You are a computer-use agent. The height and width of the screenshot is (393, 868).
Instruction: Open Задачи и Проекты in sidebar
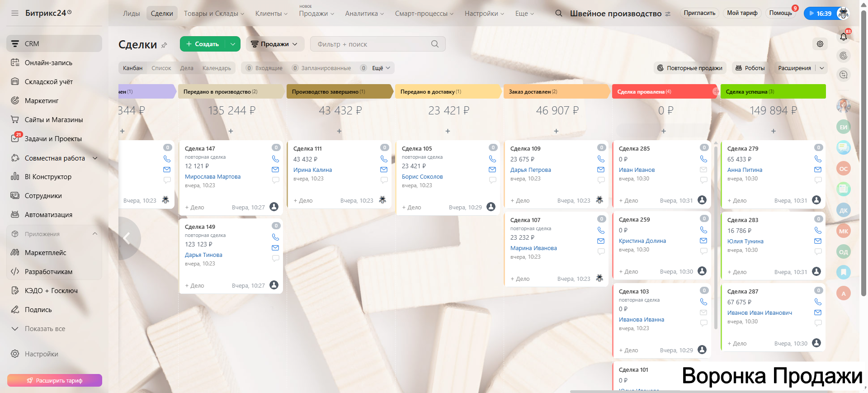54,139
